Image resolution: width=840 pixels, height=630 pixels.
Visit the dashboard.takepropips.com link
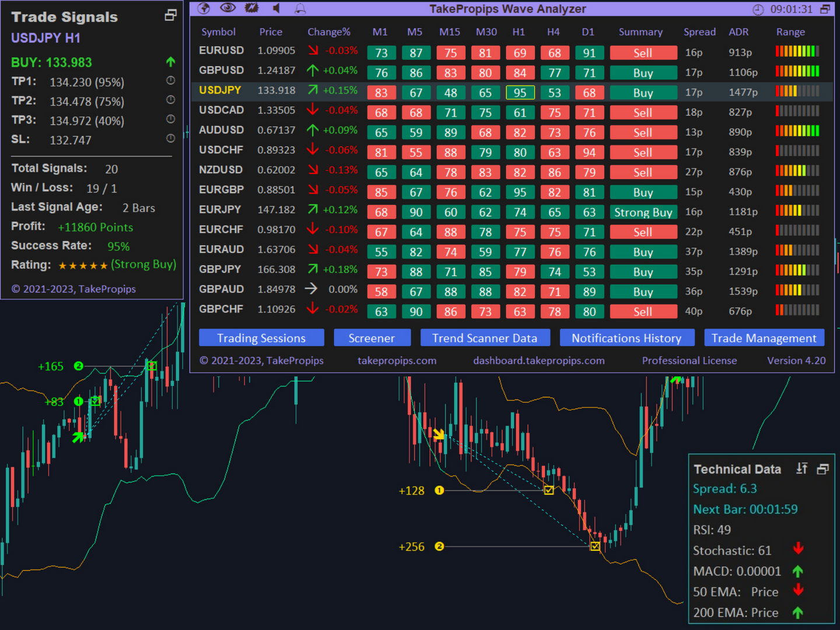tap(538, 360)
